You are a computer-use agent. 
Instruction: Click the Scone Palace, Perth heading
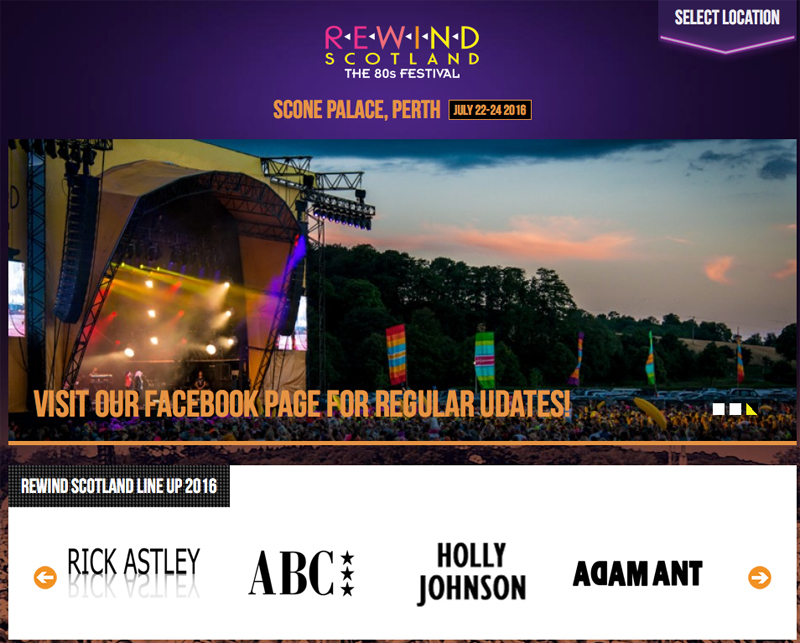coord(357,110)
